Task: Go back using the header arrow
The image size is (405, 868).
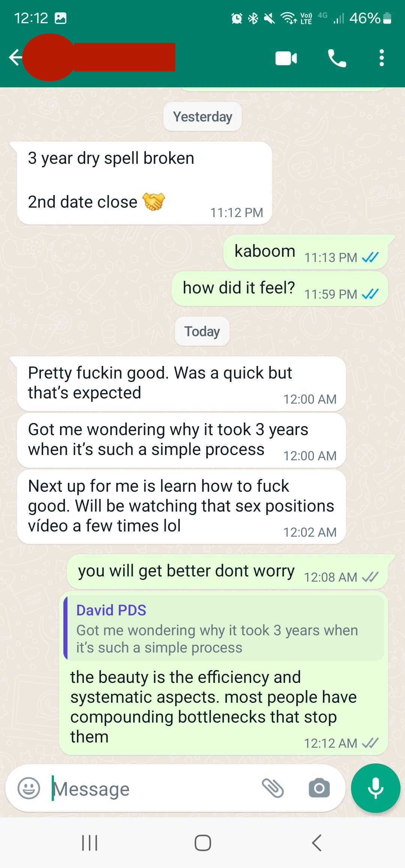Action: 15,58
